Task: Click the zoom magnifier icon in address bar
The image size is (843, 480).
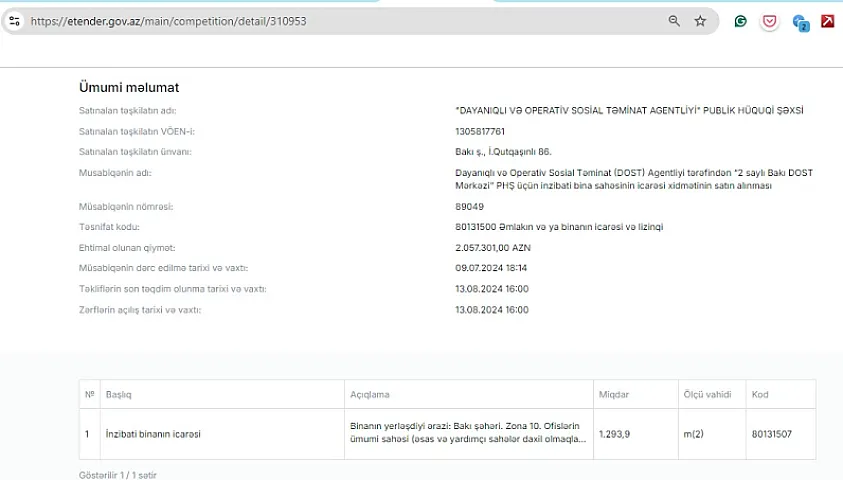Action: tap(674, 21)
